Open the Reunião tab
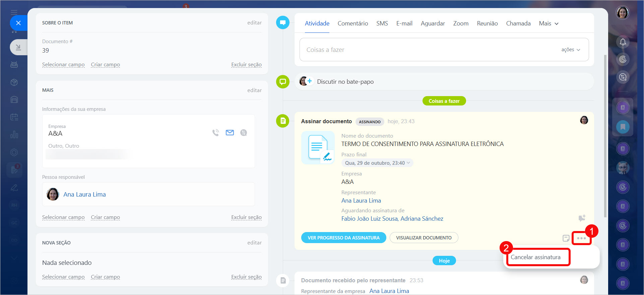The height and width of the screenshot is (295, 644). click(487, 23)
